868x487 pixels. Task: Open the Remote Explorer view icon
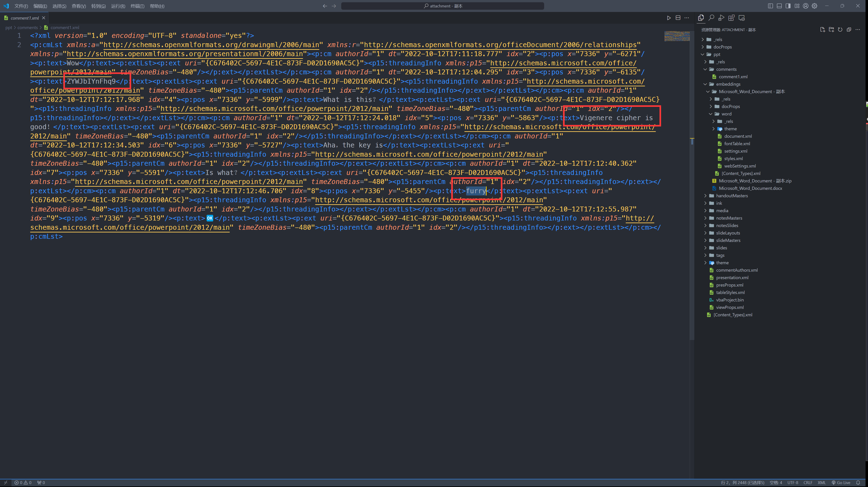tap(742, 18)
